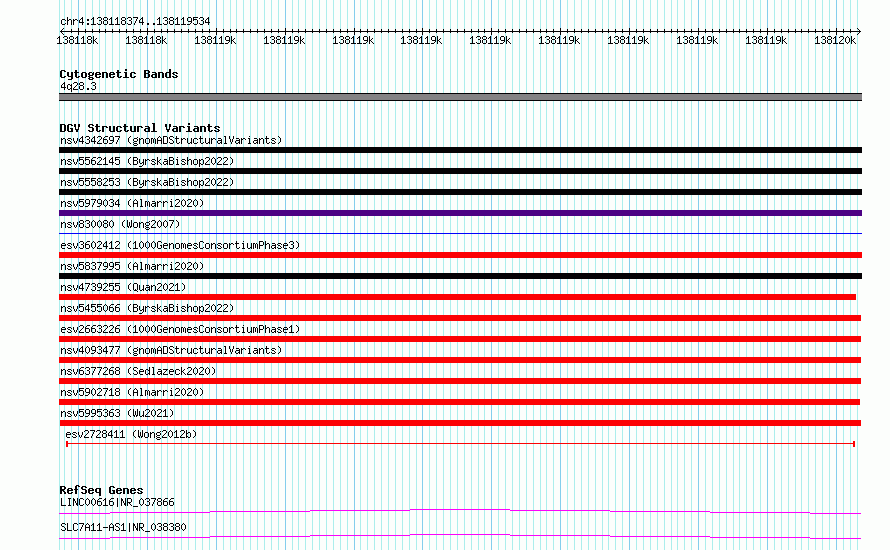
Task: Select the red nsv5995363 variant bar
Action: 460,423
